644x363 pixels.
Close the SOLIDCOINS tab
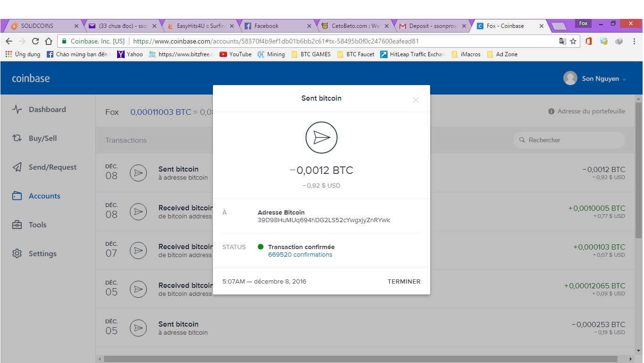(x=76, y=26)
